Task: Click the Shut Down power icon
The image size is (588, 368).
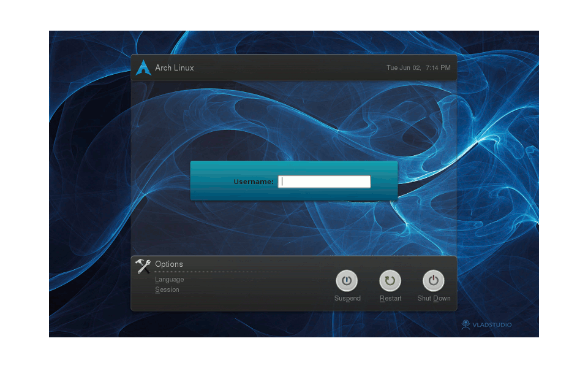Action: point(434,280)
